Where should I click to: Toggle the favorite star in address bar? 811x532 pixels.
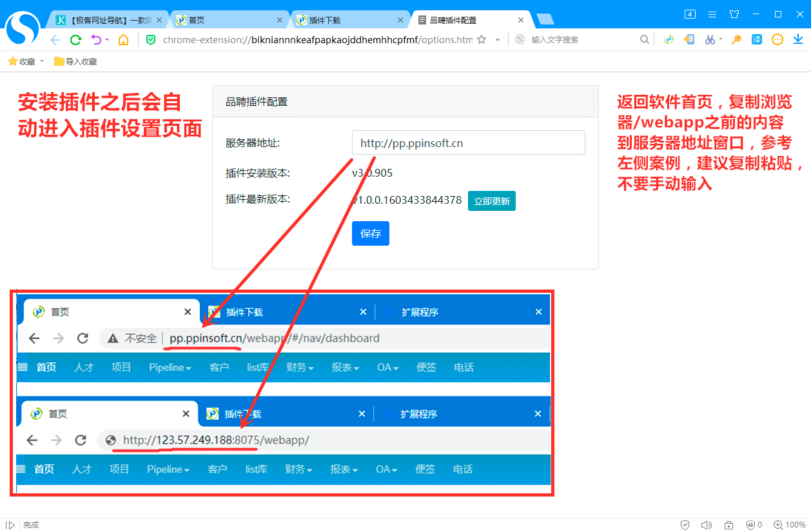coord(481,39)
